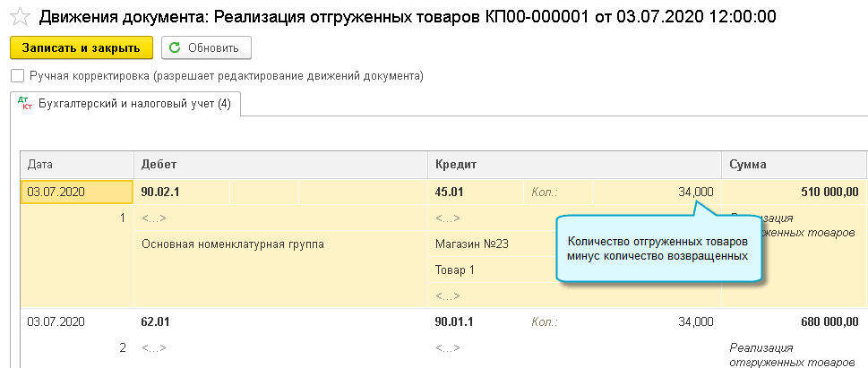The width and height of the screenshot is (868, 368).
Task: Click the 510 000,00 amount cell
Action: click(794, 192)
